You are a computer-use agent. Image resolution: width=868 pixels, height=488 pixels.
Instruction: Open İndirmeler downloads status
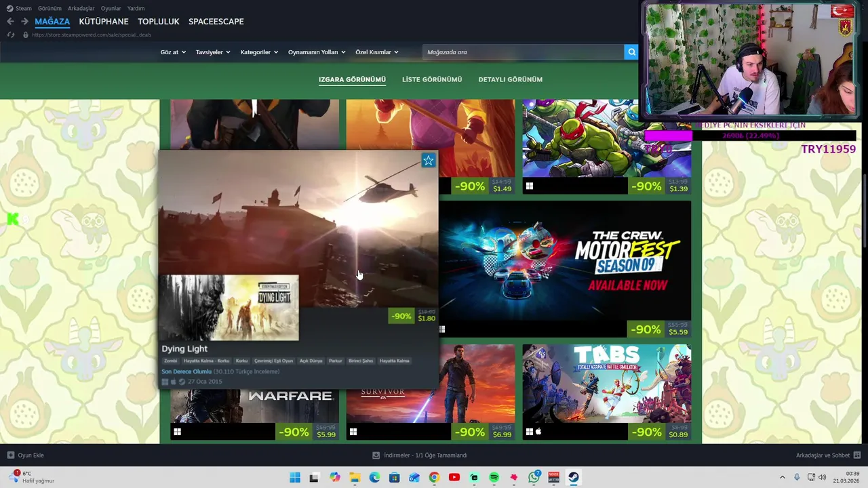pos(420,455)
